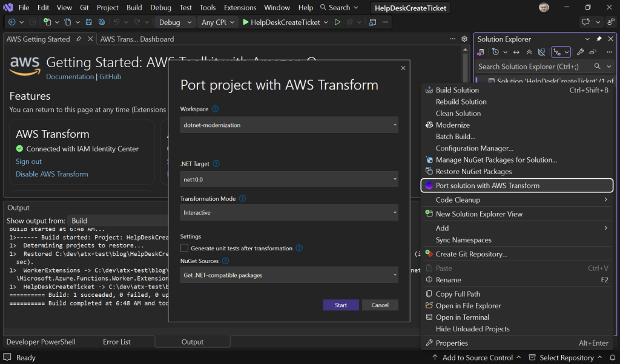Viewport: 620px width, 364px height.
Task: Click the New Item toolbar icon
Action: click(47, 22)
